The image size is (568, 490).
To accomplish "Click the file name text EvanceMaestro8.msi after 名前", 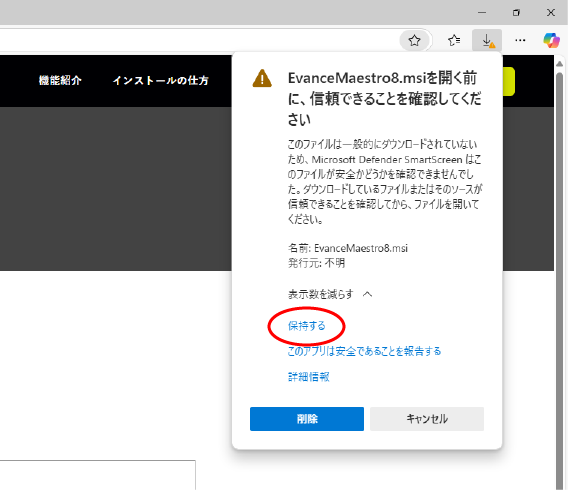I will point(361,248).
